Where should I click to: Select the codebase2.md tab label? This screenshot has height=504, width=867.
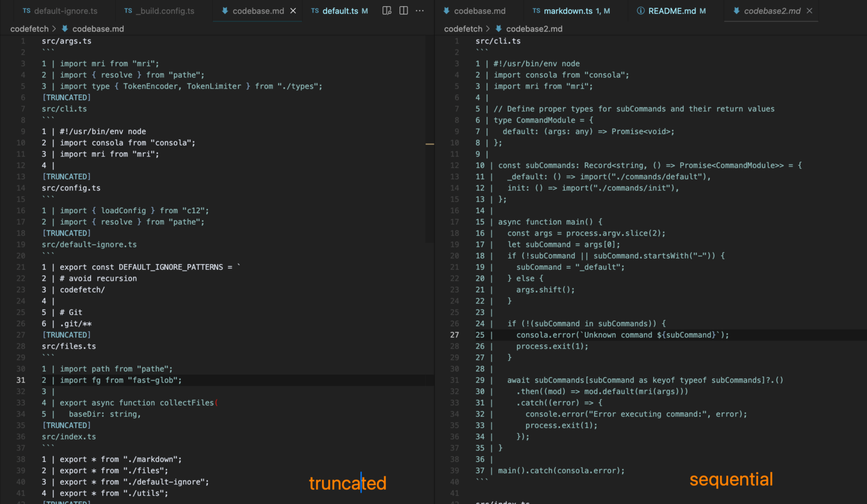(x=772, y=11)
